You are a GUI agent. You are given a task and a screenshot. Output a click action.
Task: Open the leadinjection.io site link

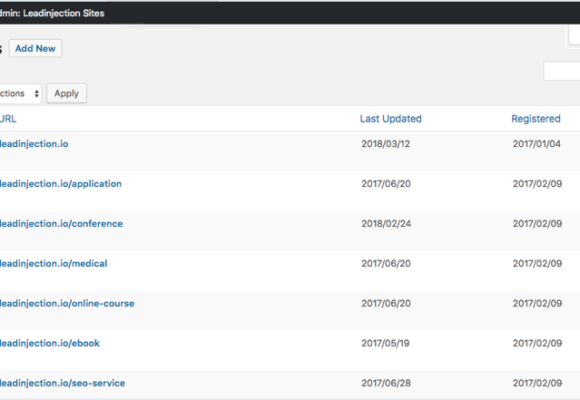click(34, 144)
